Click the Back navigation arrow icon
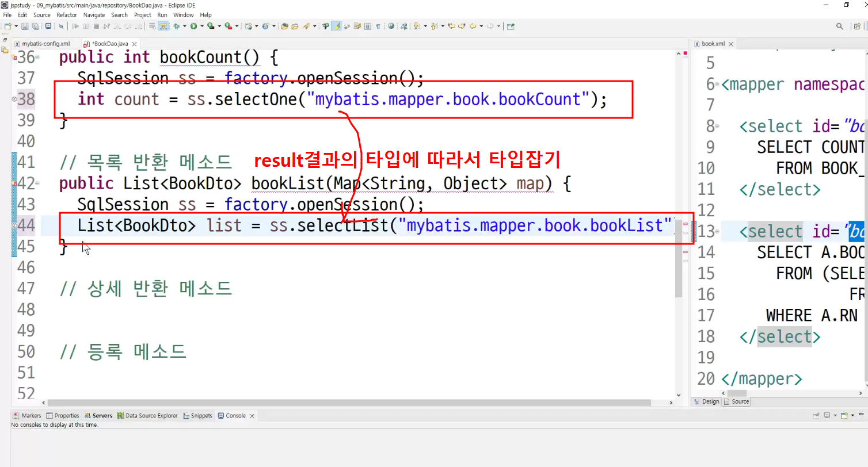 click(x=473, y=26)
